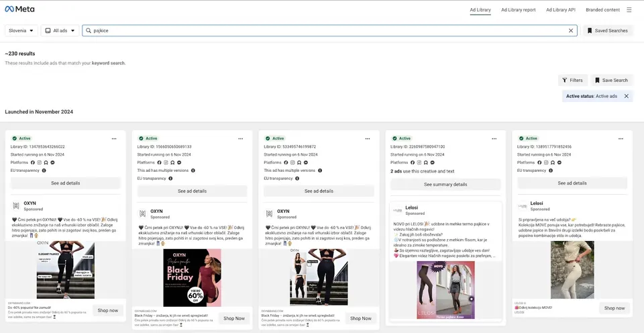Click Instagram platform icon on ad 1347853643266022

[x=40, y=162]
